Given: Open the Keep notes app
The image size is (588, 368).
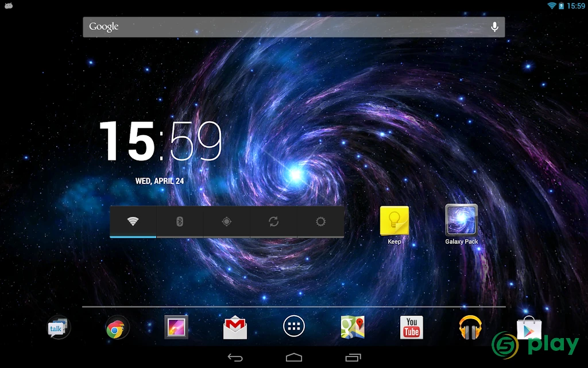Looking at the screenshot, I should coord(394,225).
